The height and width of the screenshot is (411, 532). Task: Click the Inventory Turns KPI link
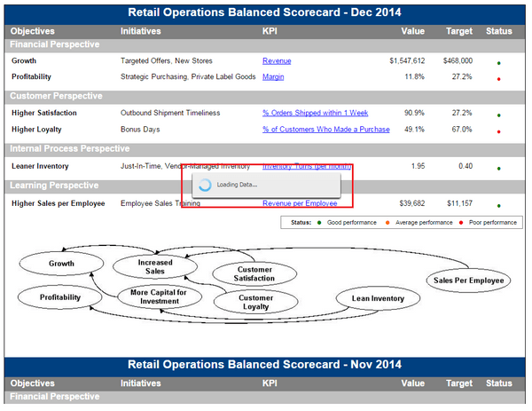(x=307, y=166)
